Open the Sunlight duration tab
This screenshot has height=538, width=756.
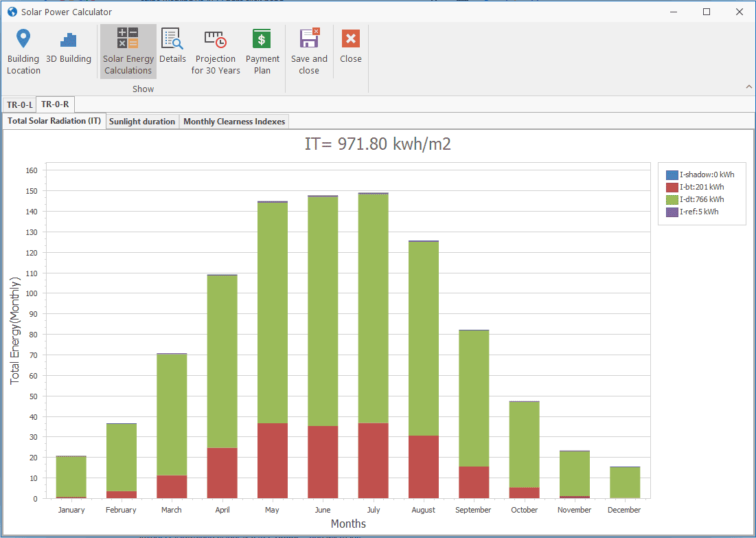(142, 122)
